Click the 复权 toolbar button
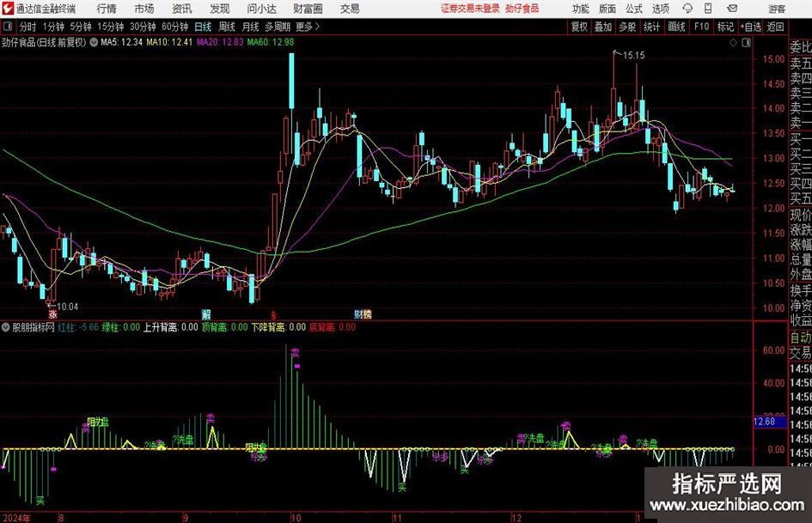The width and height of the screenshot is (812, 523). pos(579,27)
